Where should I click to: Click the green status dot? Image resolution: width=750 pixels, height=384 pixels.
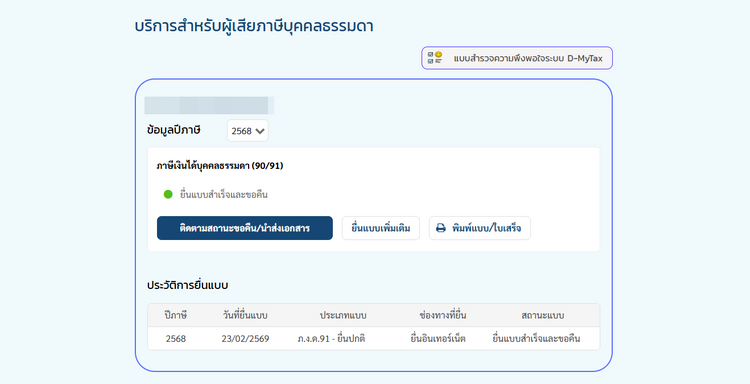click(x=168, y=194)
